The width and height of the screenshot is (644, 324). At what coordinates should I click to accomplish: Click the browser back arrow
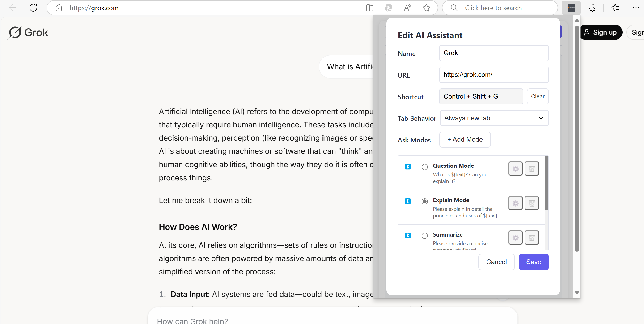(12, 8)
